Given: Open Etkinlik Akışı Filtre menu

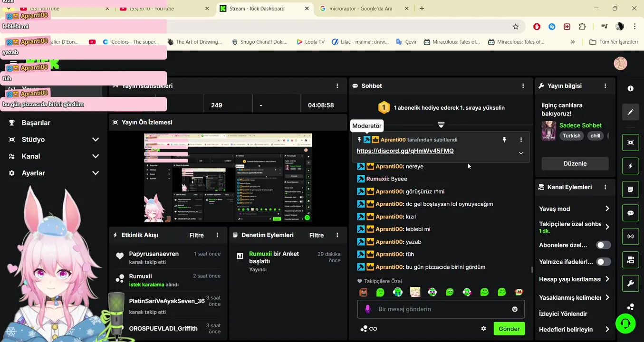Looking at the screenshot, I should click(196, 235).
